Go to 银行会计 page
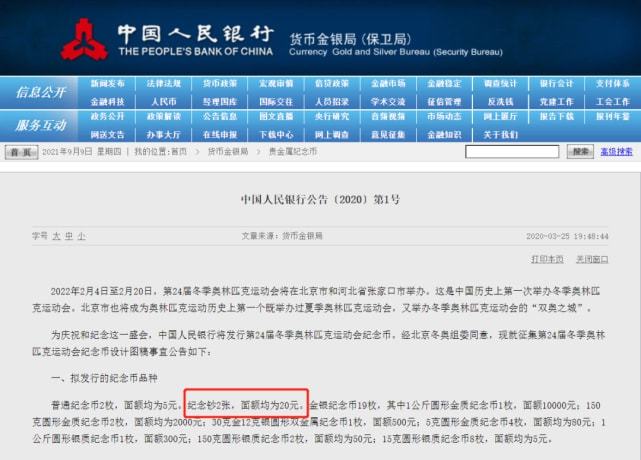Viewport: 641px width, 460px height. pos(556,84)
